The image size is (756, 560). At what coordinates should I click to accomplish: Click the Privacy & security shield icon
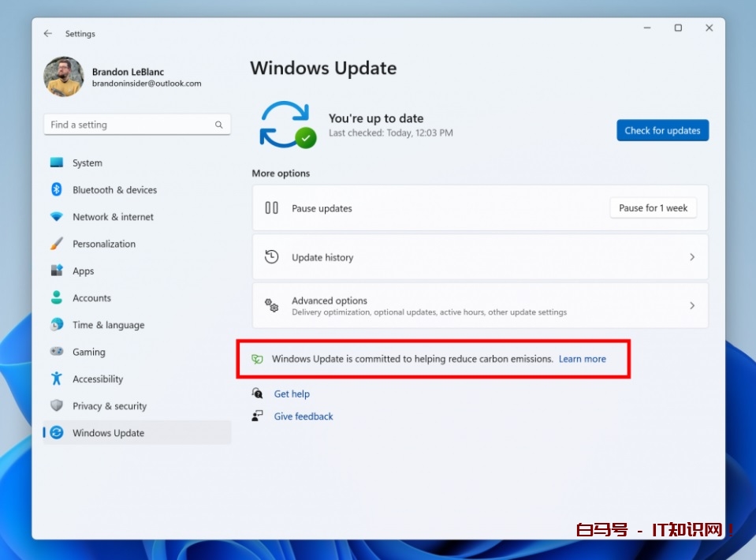[57, 406]
